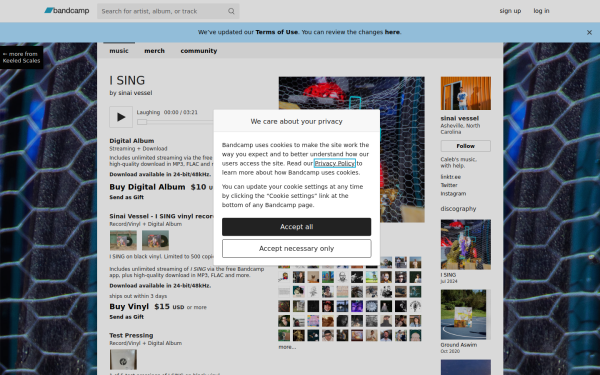Click the search magnifier icon
The image size is (600, 375).
[x=231, y=11]
